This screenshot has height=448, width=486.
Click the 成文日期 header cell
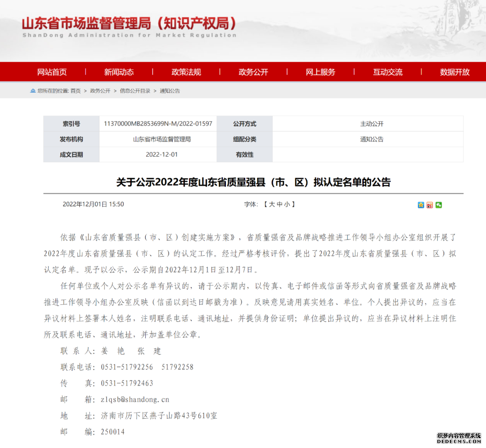pyautogui.click(x=71, y=154)
